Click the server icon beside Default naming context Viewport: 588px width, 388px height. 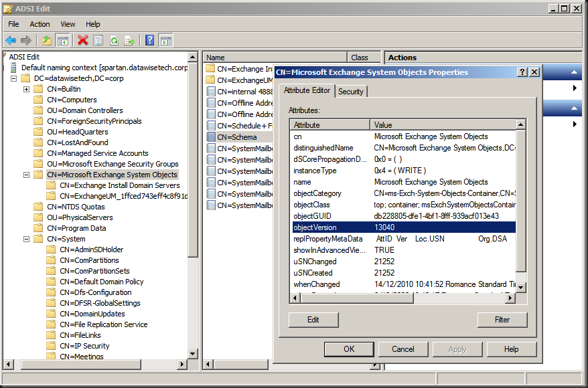click(x=13, y=68)
